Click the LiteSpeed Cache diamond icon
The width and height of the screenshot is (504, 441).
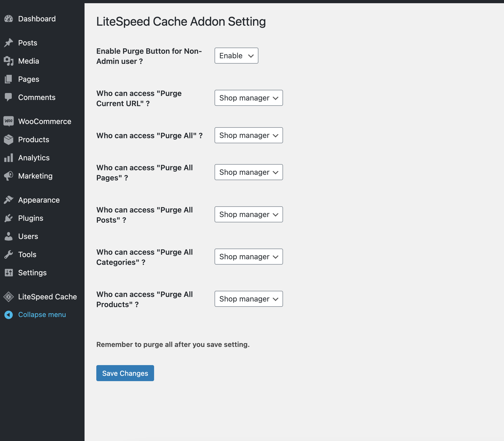tap(9, 297)
